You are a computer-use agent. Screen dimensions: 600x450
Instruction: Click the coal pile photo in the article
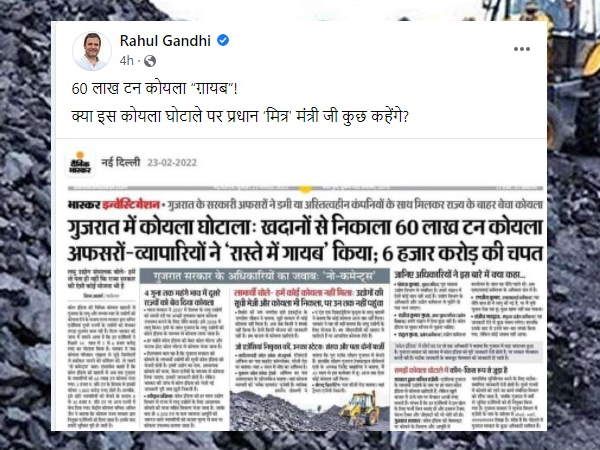click(309, 410)
